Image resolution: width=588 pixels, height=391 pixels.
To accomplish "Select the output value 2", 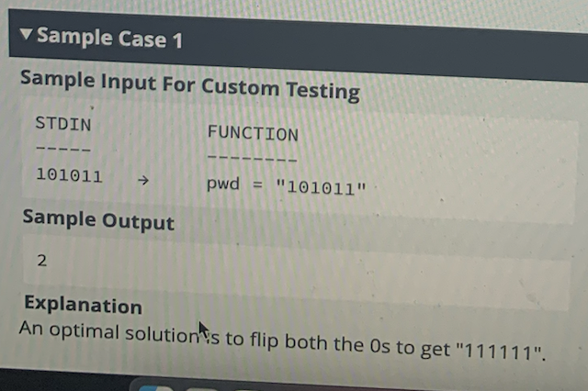I will pos(42,261).
